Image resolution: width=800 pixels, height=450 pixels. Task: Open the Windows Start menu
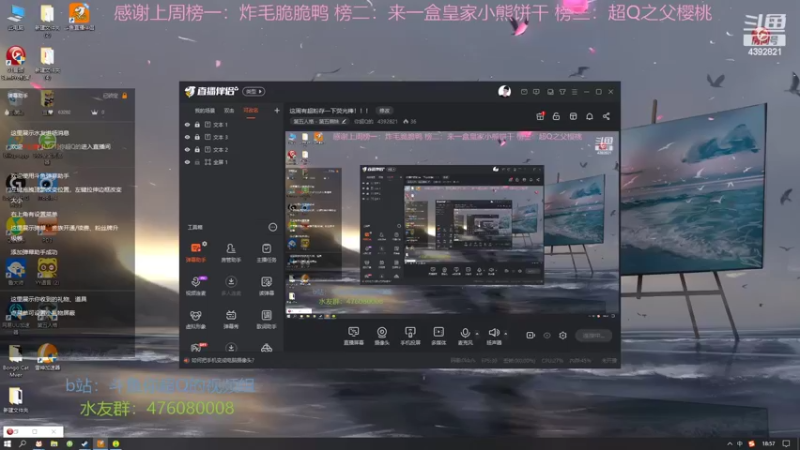7,444
